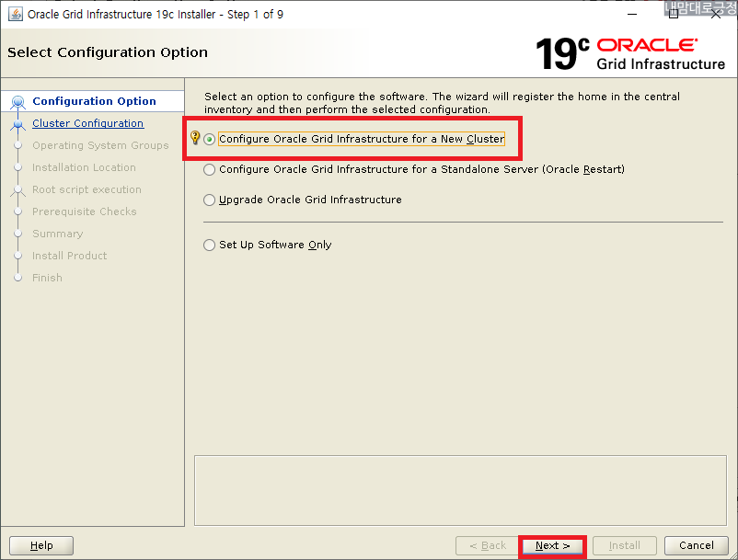Click the Help button
The image size is (738, 560).
coord(41,545)
